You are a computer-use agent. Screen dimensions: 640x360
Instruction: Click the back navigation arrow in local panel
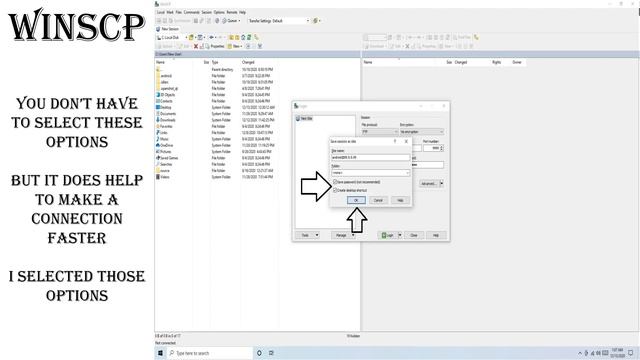[x=212, y=38]
